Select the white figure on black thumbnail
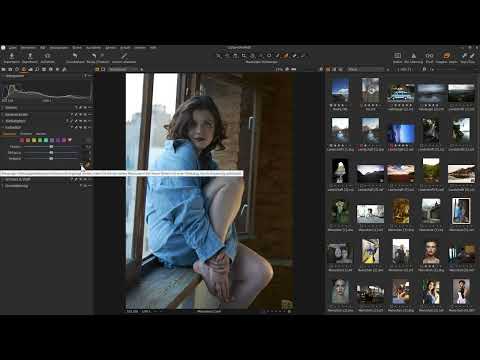Screen dimensions: 480x360 [340, 171]
